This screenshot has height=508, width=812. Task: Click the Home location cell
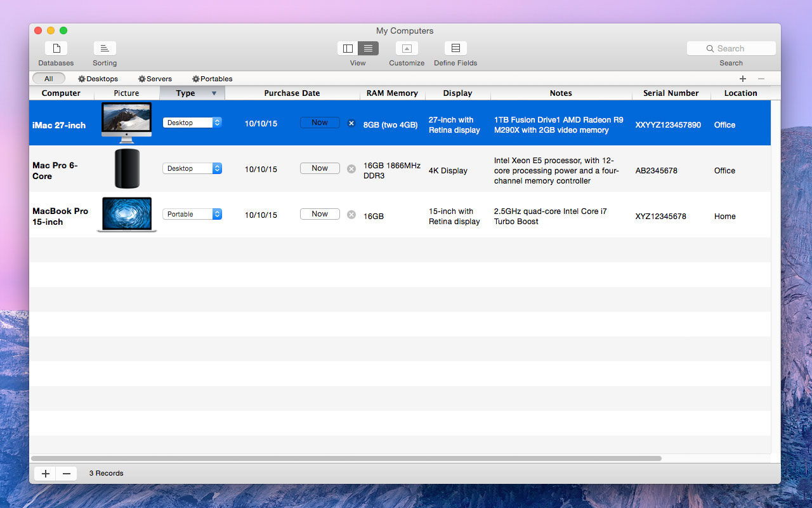click(x=724, y=217)
